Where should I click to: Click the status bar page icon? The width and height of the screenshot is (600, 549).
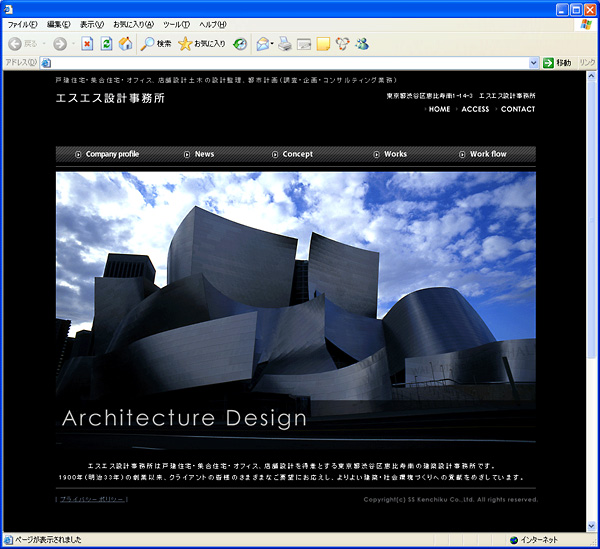[x=8, y=540]
